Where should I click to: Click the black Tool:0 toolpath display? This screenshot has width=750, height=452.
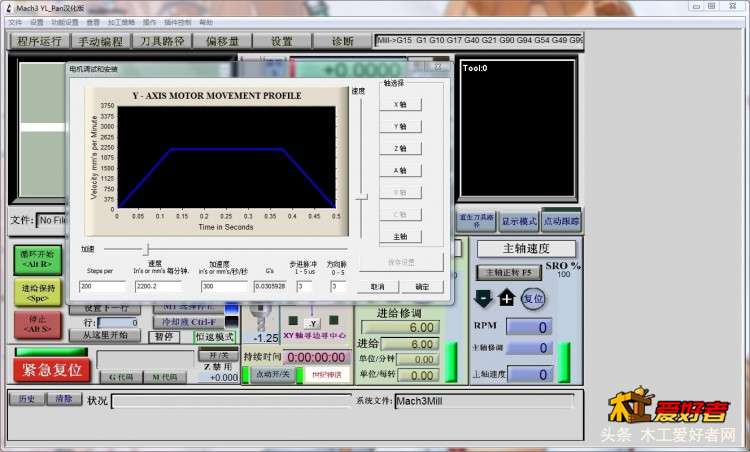coord(517,128)
